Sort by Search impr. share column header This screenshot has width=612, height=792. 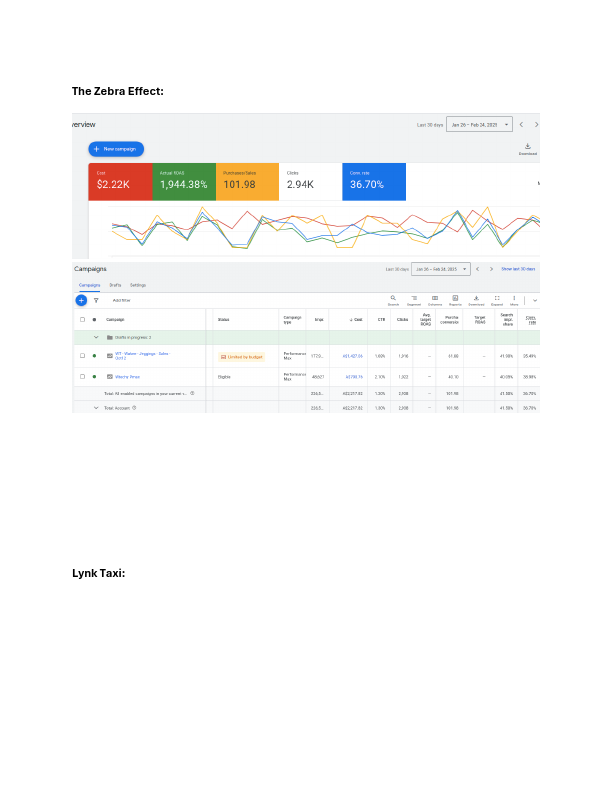pos(506,320)
